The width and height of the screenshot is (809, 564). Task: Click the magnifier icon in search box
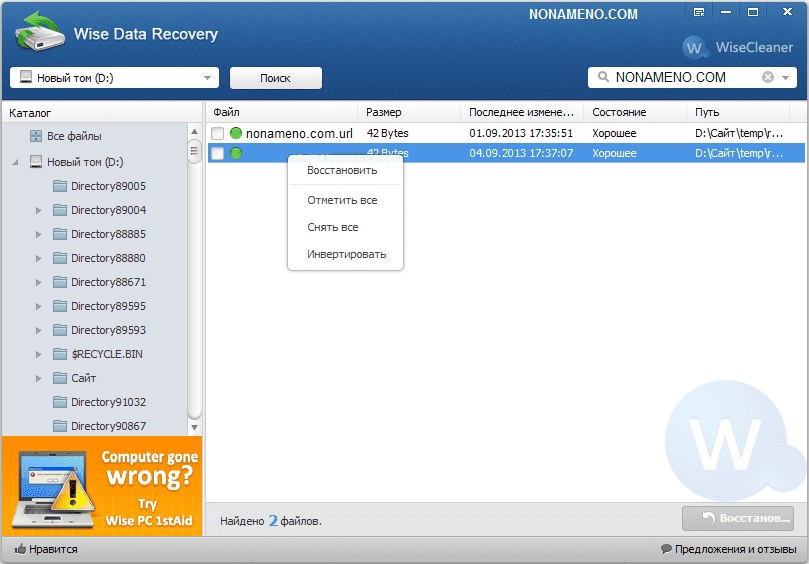point(602,77)
